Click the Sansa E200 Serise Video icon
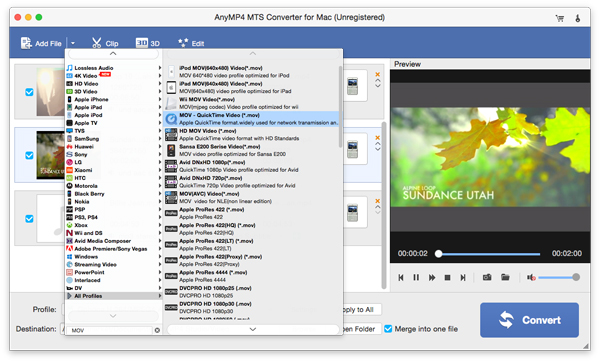The height and width of the screenshot is (362, 600). [x=171, y=150]
